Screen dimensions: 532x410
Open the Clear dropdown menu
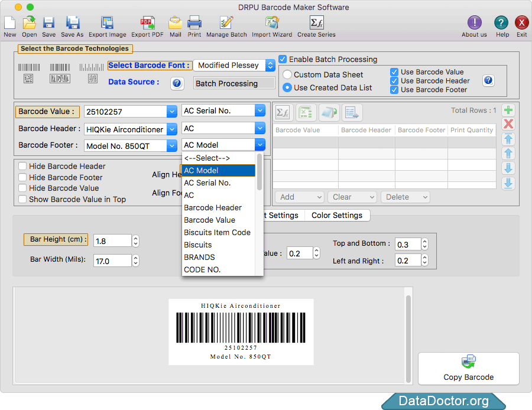pyautogui.click(x=352, y=197)
